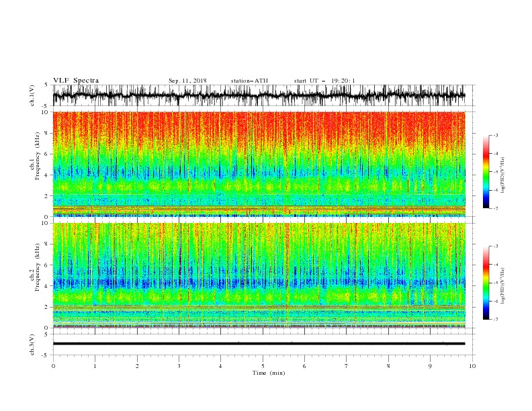Viewport: 532px width, 411px height.
Task: Click the time axis tick label '1'
Action: click(95, 366)
